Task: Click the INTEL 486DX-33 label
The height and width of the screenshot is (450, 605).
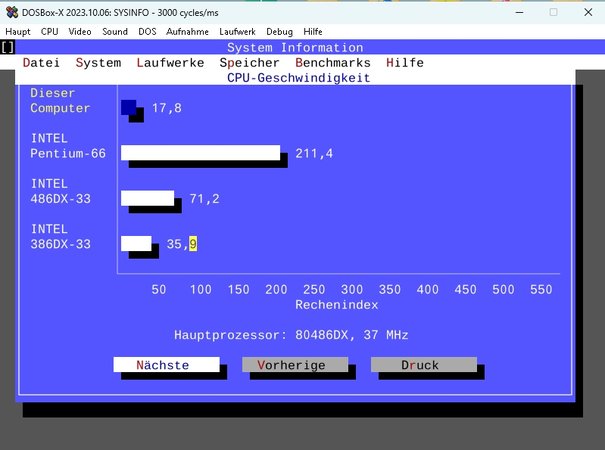Action: [x=61, y=191]
